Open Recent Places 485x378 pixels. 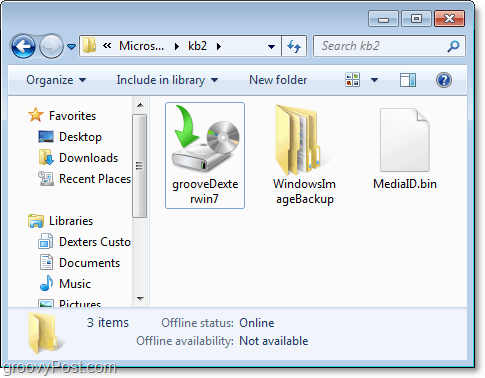tap(95, 179)
